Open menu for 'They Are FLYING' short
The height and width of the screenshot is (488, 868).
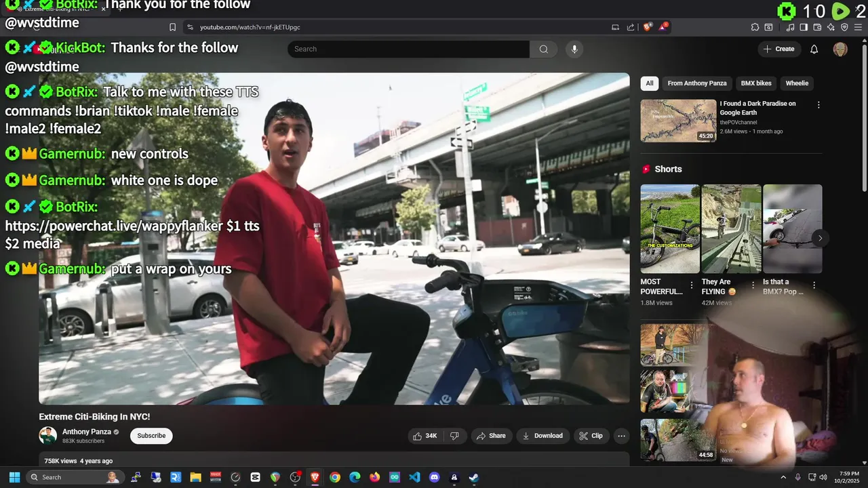pyautogui.click(x=753, y=285)
